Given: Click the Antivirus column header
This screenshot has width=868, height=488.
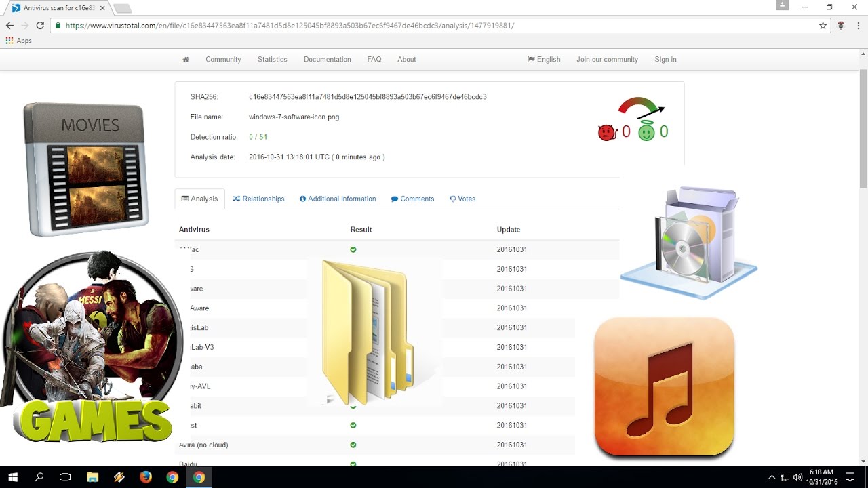Looking at the screenshot, I should tap(194, 230).
